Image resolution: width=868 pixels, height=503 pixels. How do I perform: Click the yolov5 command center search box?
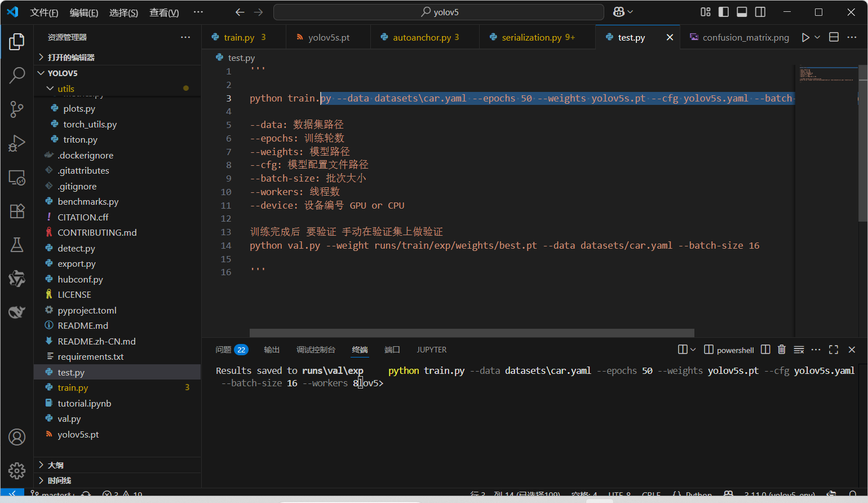tap(439, 12)
